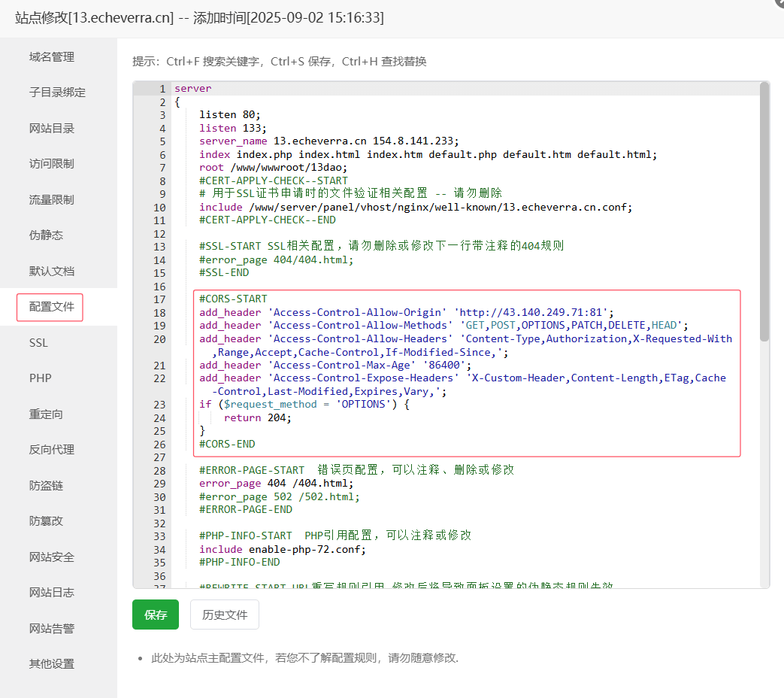784x698 pixels.
Task: Select the 伪静态 sidebar item
Action: tap(46, 235)
